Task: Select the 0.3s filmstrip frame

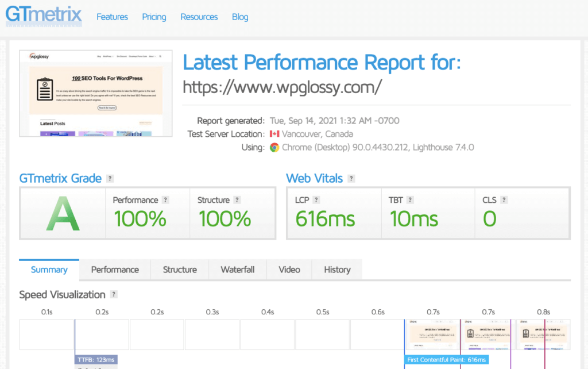Action: tap(212, 335)
